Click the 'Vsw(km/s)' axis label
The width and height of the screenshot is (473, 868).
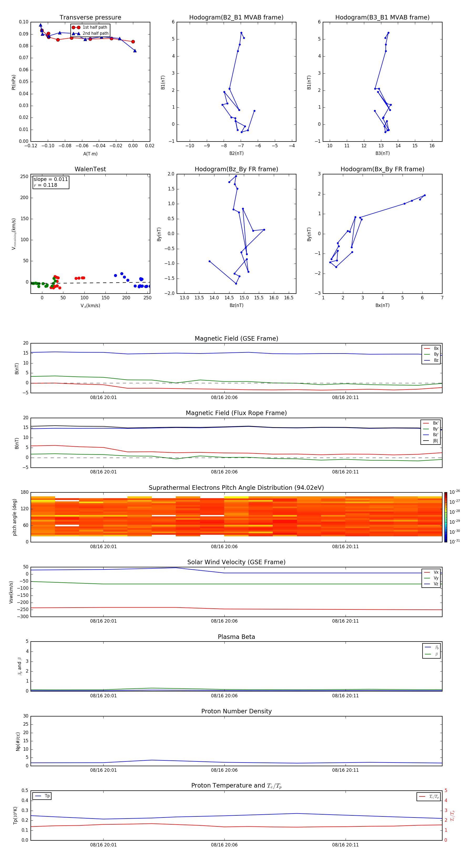[x=11, y=592]
